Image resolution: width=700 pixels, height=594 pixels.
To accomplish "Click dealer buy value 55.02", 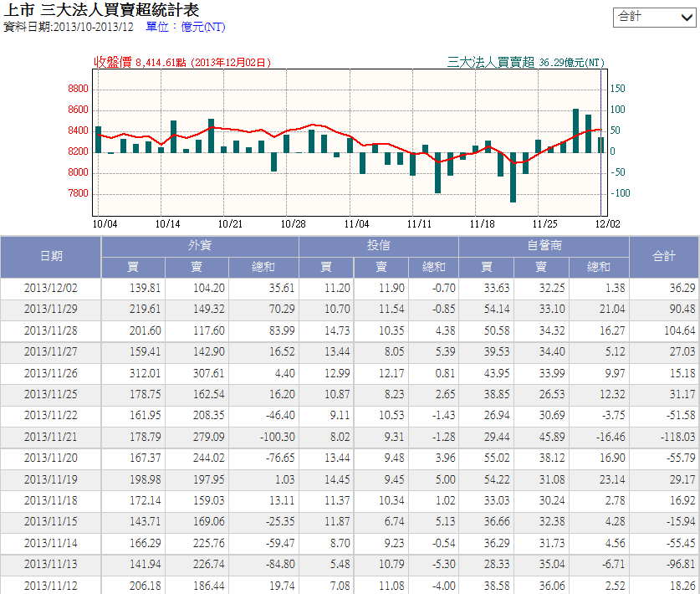I will point(497,458).
